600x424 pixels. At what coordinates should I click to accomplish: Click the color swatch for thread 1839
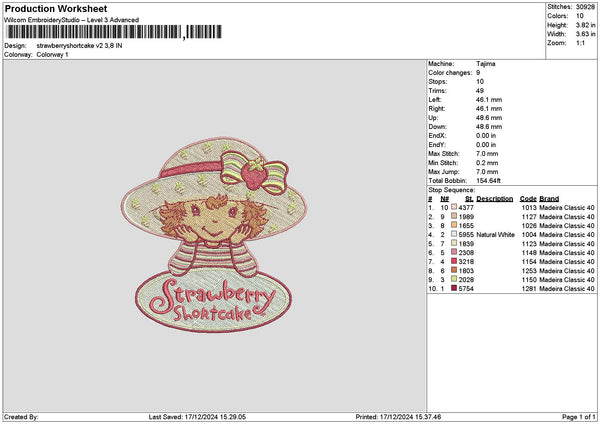coord(454,243)
